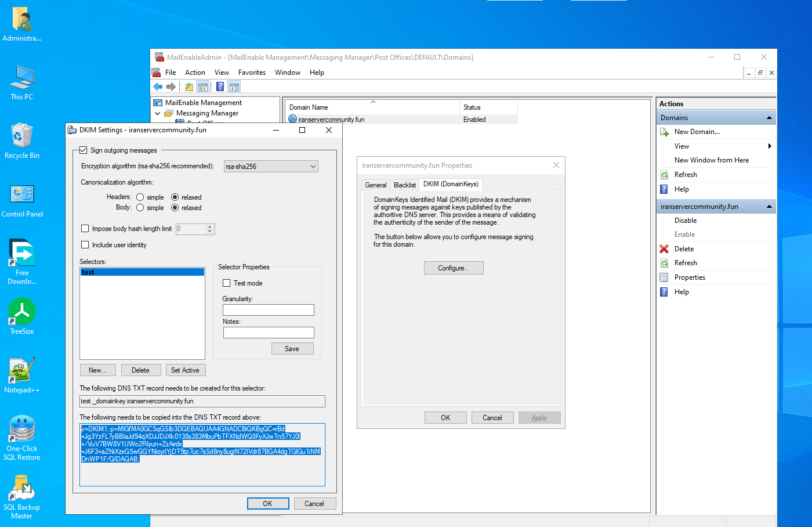Switch to the Blacklist tab
812x527 pixels.
pyautogui.click(x=404, y=185)
